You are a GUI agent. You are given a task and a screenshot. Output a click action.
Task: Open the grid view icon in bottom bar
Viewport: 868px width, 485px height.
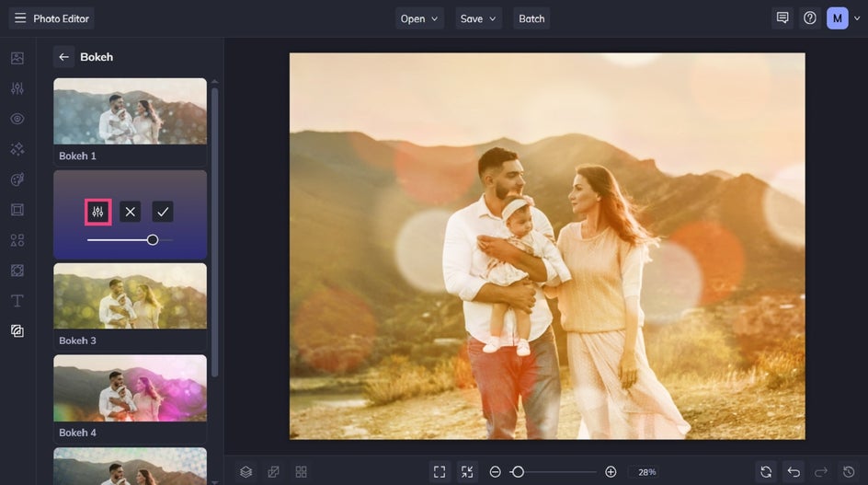[x=302, y=472]
